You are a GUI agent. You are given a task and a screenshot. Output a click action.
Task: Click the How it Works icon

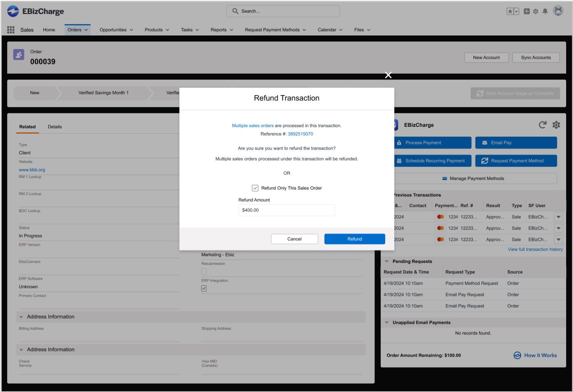coord(517,355)
